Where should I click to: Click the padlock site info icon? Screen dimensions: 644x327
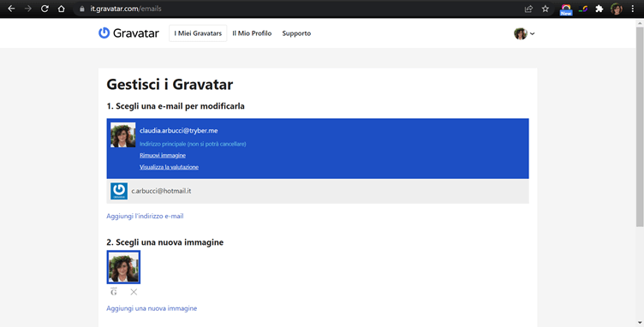[81, 9]
